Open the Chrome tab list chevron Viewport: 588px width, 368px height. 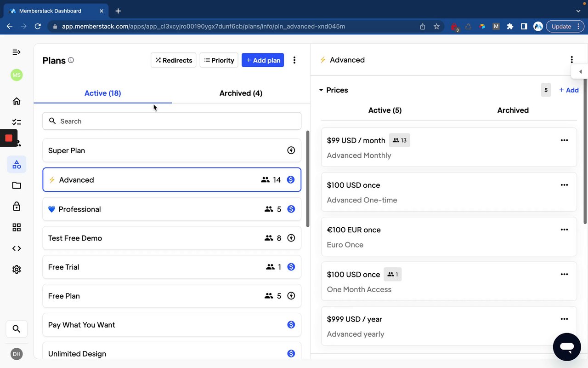(x=578, y=11)
